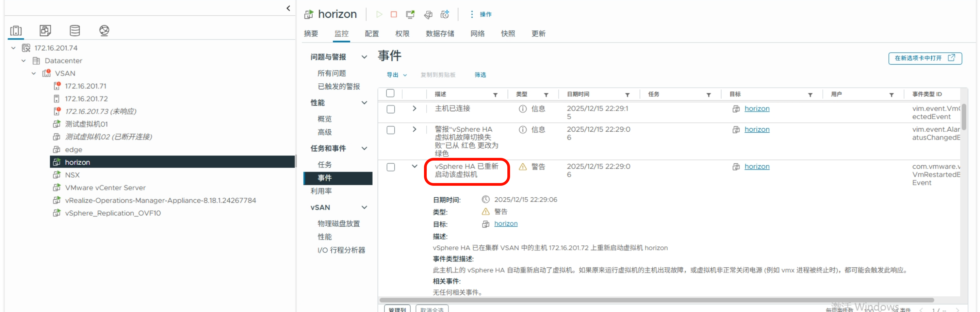This screenshot has height=312, width=980.
Task: Collapse the VSAN cluster node
Action: click(34, 73)
